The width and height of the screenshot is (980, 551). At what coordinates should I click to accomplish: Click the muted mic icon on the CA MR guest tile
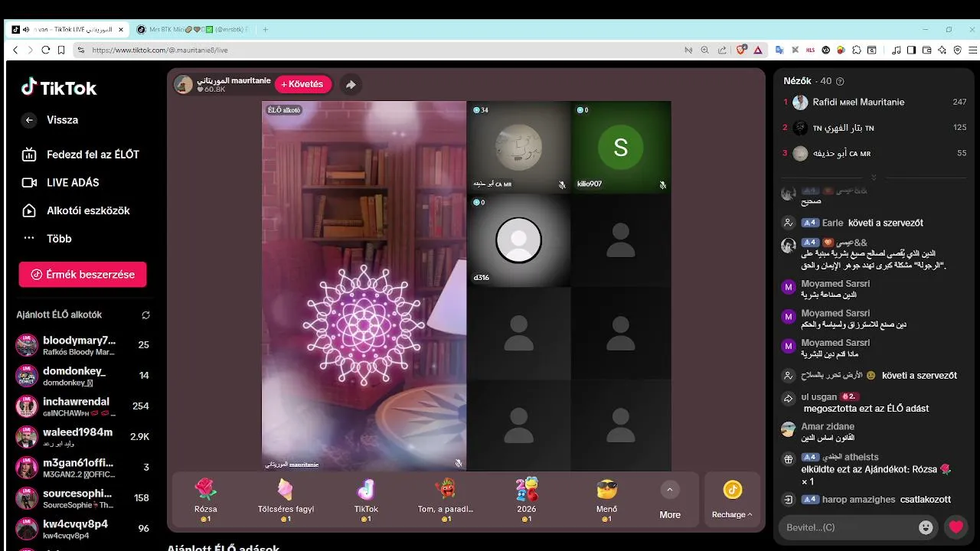pos(562,184)
